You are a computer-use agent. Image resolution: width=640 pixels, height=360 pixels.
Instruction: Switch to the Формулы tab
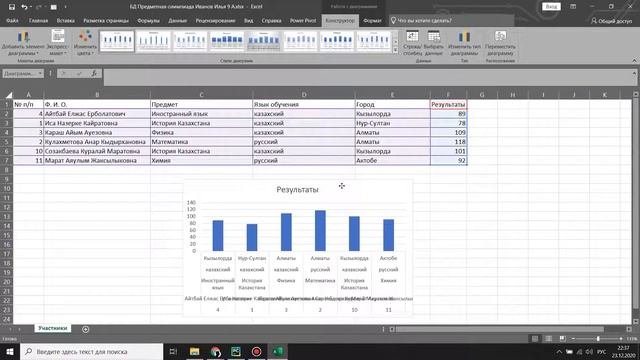pyautogui.click(x=148, y=20)
